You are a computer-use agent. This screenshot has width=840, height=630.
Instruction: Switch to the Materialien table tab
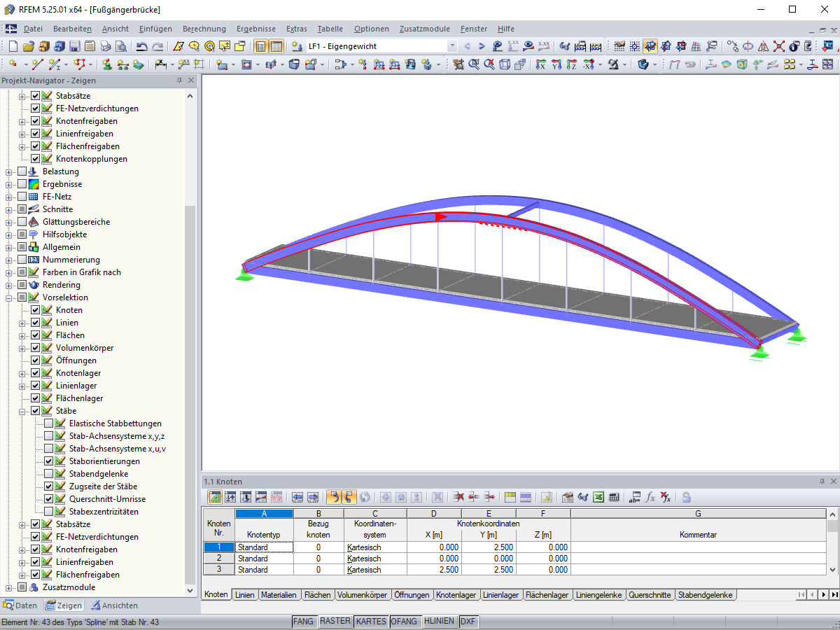click(280, 595)
